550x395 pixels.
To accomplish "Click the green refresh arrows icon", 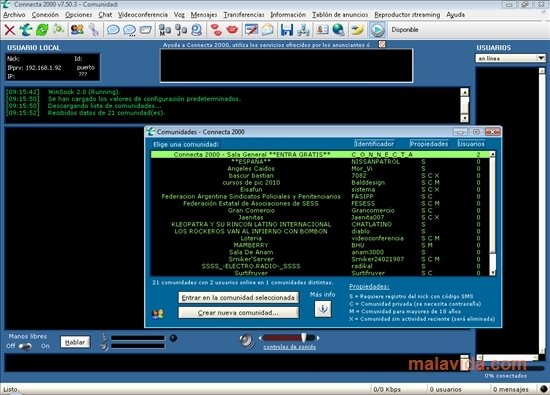I will (x=42, y=30).
